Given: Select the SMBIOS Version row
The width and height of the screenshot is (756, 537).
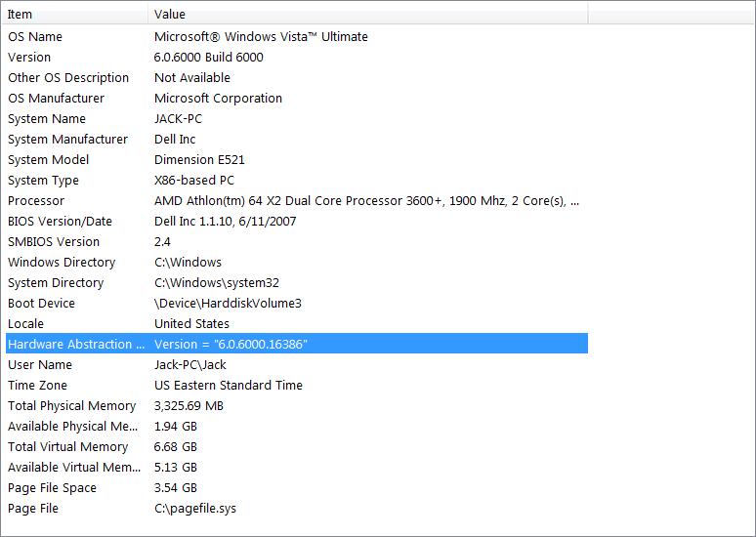Looking at the screenshot, I should (x=297, y=241).
